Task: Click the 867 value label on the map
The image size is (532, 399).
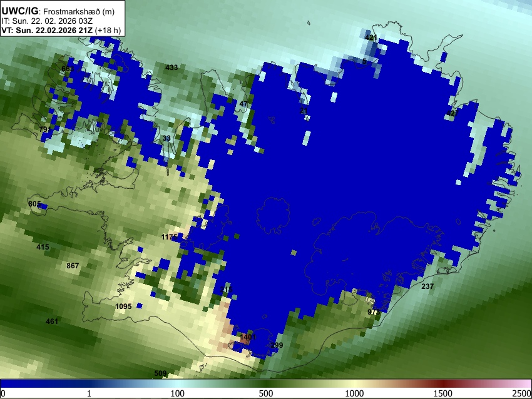Action: pos(73,266)
